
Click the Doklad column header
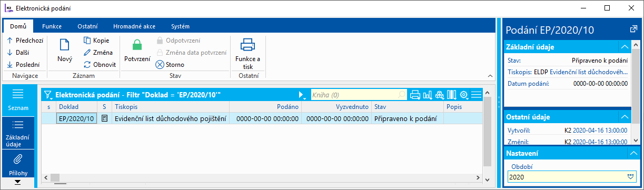click(77, 107)
